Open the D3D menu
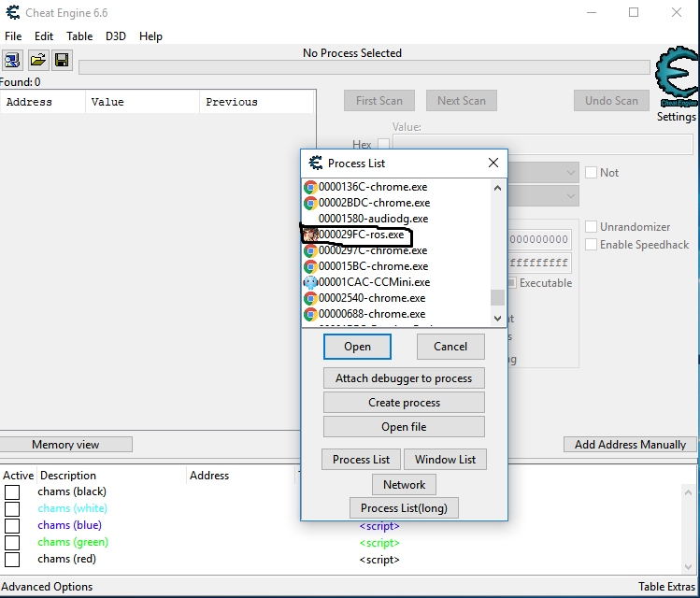The height and width of the screenshot is (598, 700). tap(116, 36)
